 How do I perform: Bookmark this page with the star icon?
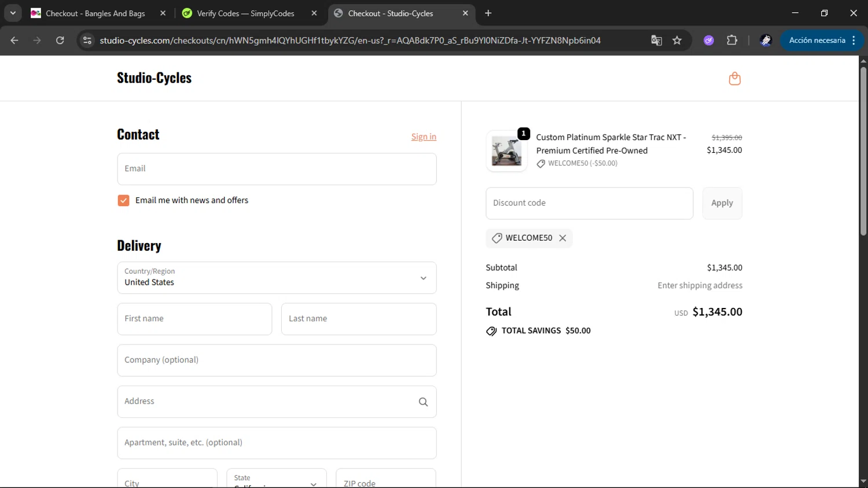pos(677,41)
